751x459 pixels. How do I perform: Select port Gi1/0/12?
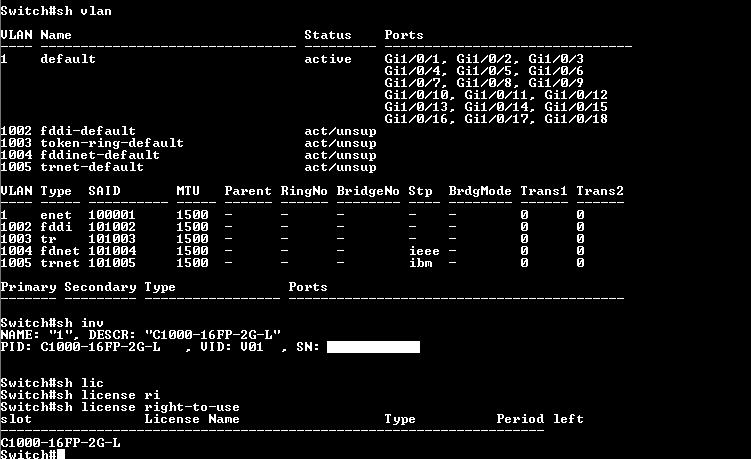coord(576,95)
